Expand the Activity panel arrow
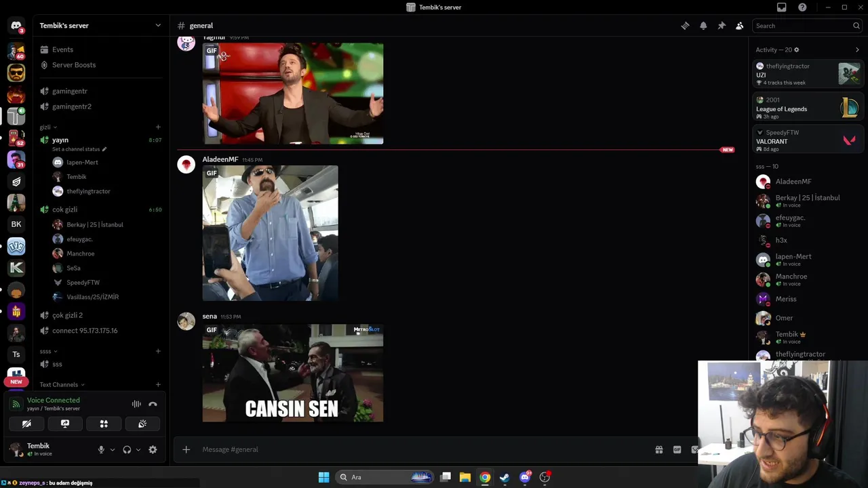Viewport: 868px width, 488px height. (x=857, y=49)
